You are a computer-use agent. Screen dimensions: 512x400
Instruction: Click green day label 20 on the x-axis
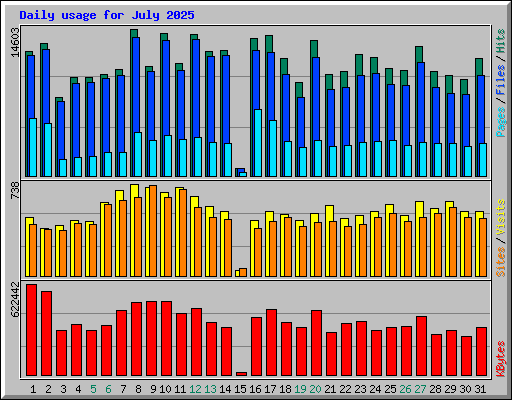click(x=315, y=389)
